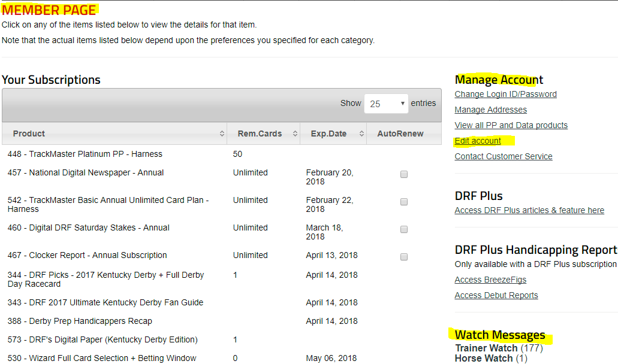Select 343 - DRF 2017 Ultimate Kentucky Derby Fan Guide

pos(105,302)
